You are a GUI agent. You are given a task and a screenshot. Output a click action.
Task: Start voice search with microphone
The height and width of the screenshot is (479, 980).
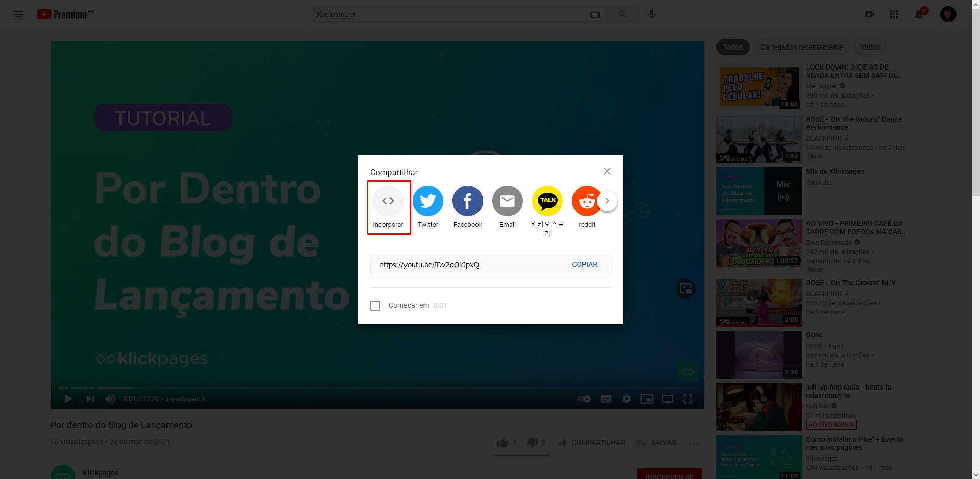(x=652, y=14)
